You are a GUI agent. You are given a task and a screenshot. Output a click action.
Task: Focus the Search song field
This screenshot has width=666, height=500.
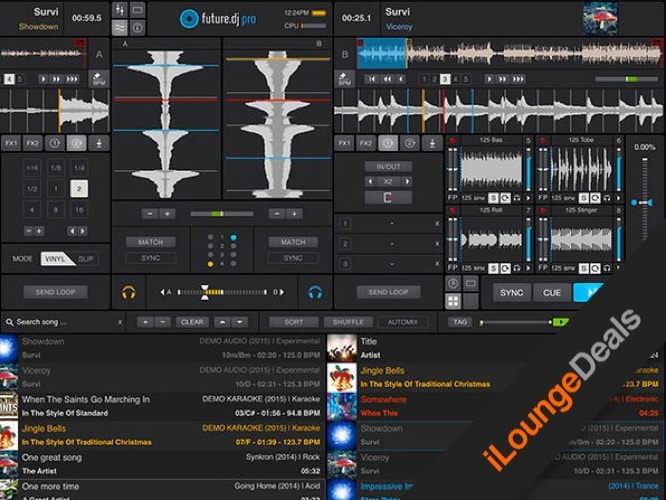[x=64, y=322]
